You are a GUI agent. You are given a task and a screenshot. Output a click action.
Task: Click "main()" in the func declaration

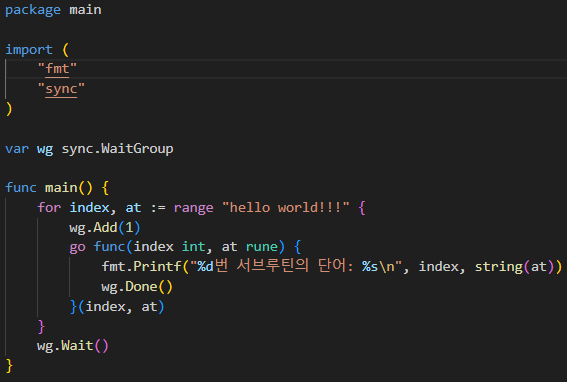click(x=69, y=188)
